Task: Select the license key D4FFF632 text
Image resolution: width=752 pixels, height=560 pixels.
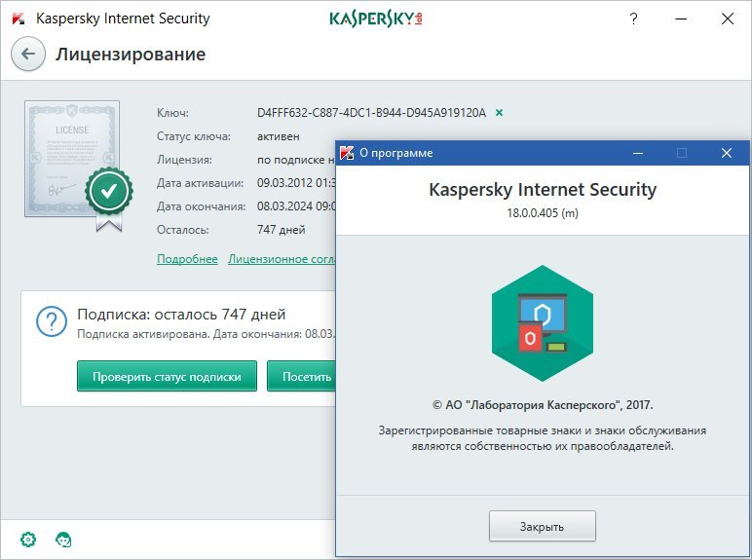Action: (372, 113)
